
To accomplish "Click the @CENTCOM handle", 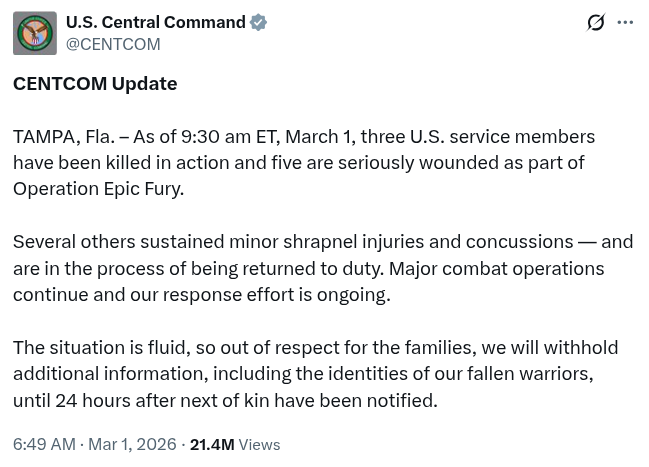I will pos(113,44).
